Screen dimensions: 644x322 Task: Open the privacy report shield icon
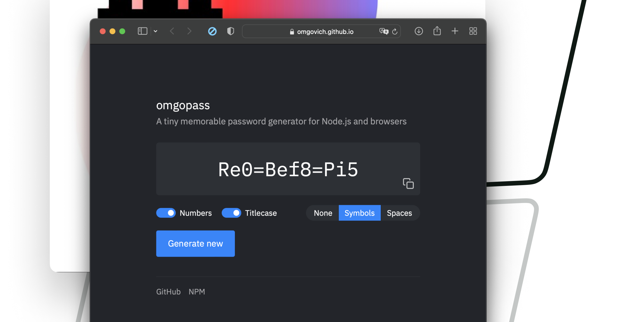pos(230,31)
